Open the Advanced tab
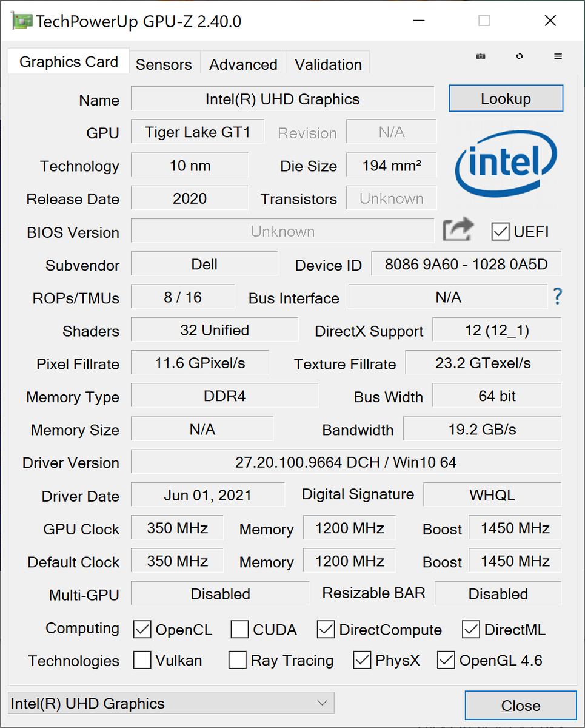 tap(243, 64)
